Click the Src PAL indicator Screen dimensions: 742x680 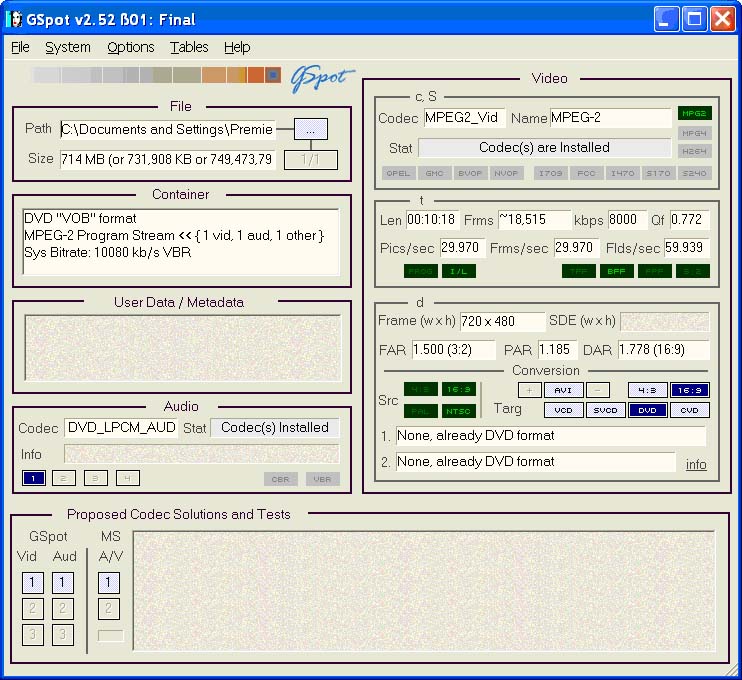[x=421, y=411]
